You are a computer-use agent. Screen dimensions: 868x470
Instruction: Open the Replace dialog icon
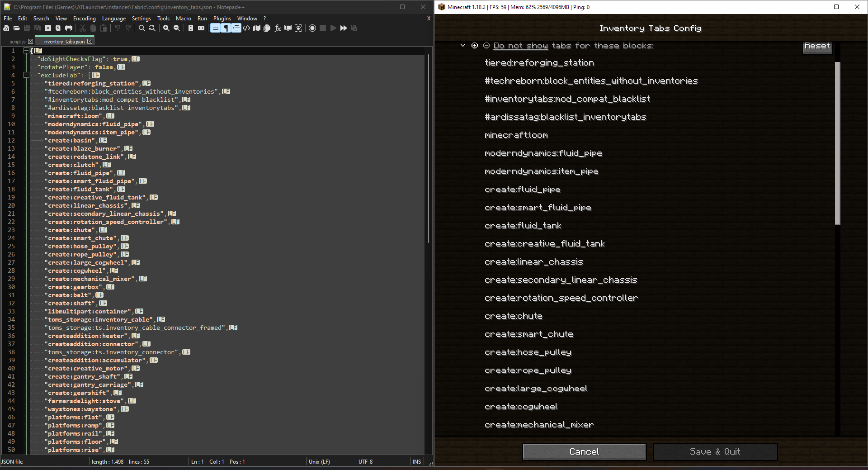(152, 28)
